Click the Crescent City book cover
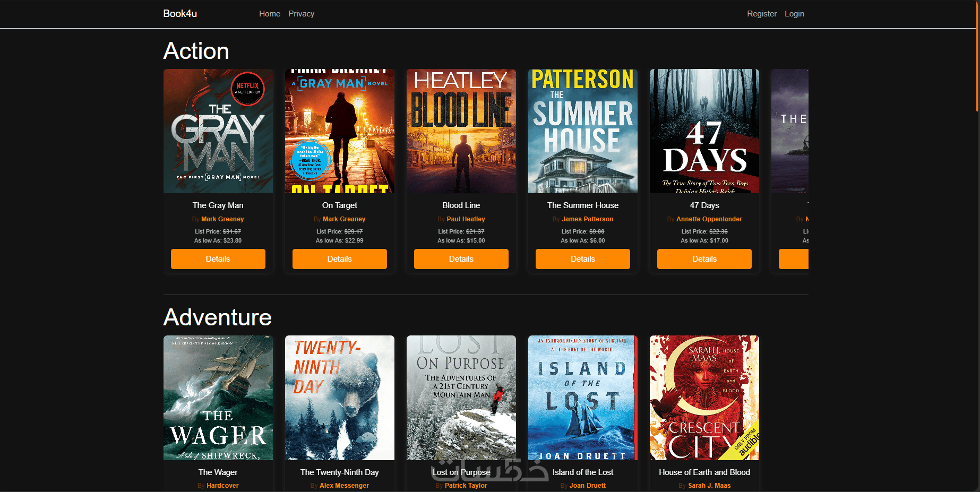The height and width of the screenshot is (492, 980). coord(704,398)
